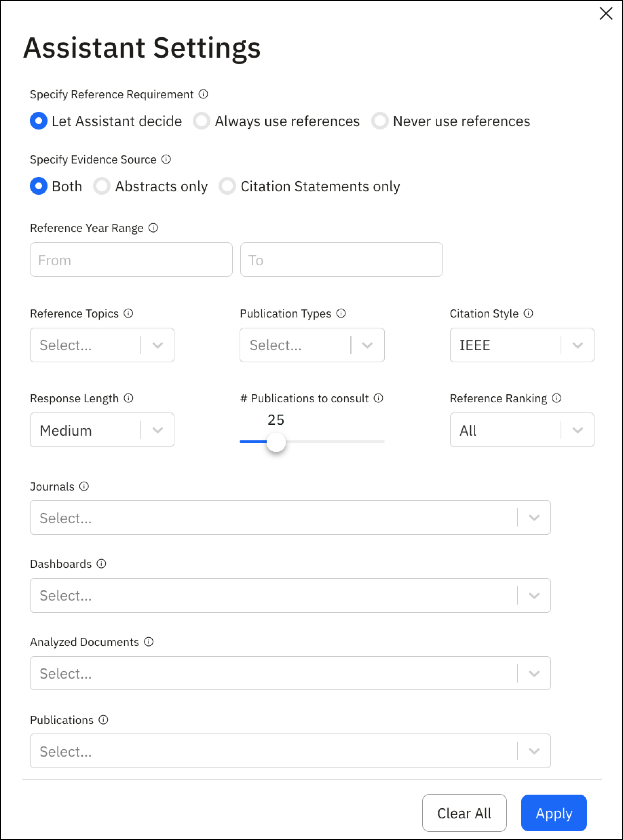
Task: Click info icon beside Reference Year Range
Action: pyautogui.click(x=153, y=228)
